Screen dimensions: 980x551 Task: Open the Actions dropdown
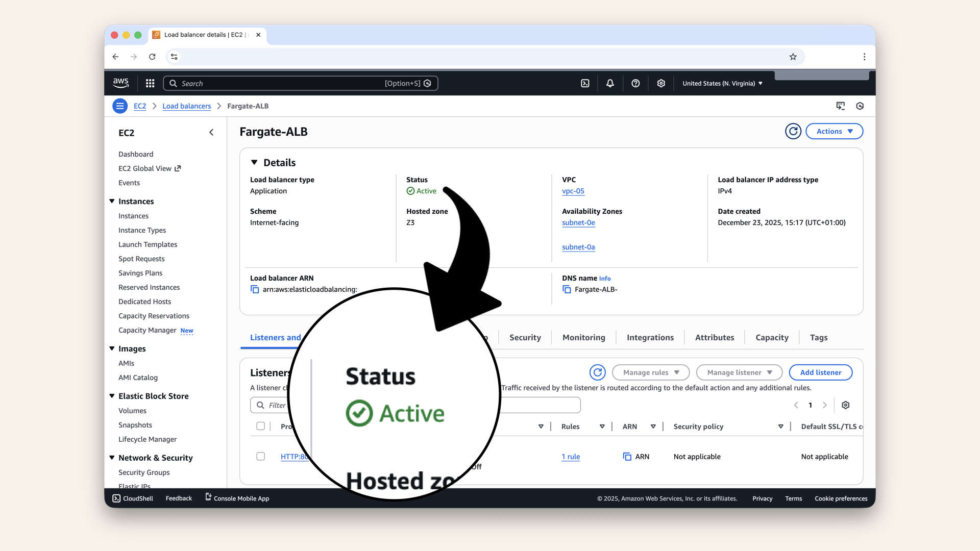coord(834,131)
